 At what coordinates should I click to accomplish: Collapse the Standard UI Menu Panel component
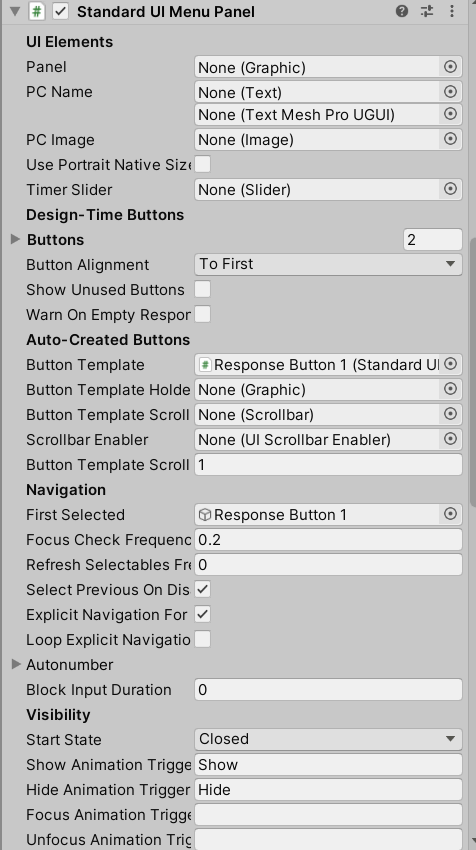(x=15, y=11)
